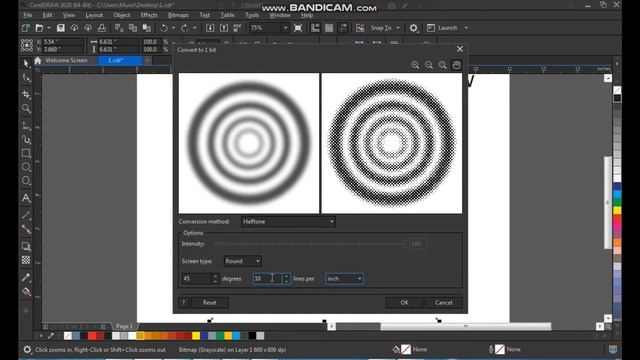This screenshot has width=640, height=360.
Task: Toggle show grid button
Action: (329, 28)
